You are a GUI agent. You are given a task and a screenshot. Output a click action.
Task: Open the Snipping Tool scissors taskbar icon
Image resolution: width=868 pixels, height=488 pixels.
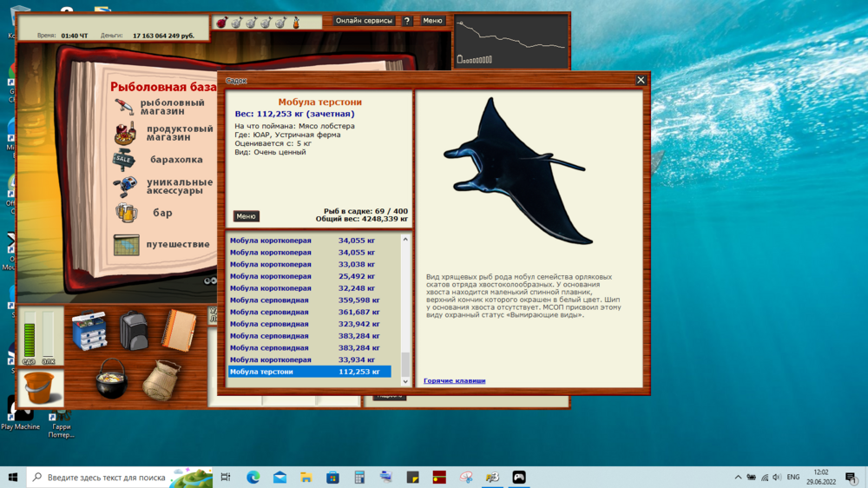pyautogui.click(x=465, y=477)
